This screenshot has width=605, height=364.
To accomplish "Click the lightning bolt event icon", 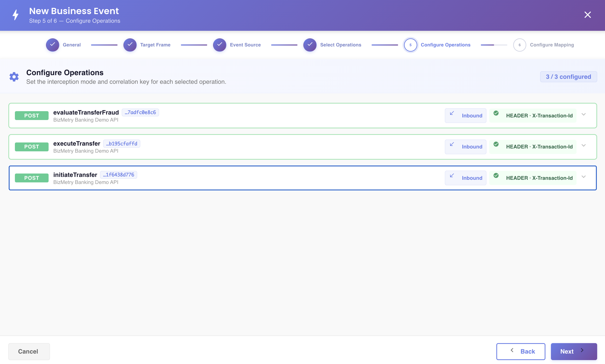I will click(16, 15).
